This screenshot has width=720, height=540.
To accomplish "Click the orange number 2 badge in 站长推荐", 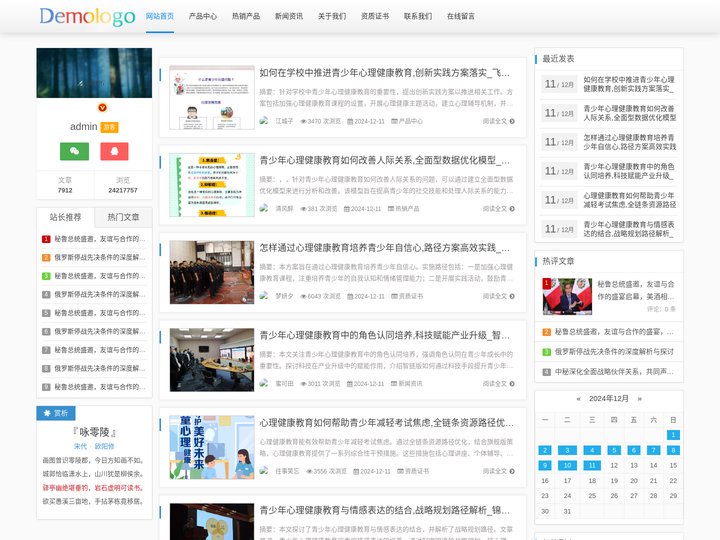I will tap(46, 258).
